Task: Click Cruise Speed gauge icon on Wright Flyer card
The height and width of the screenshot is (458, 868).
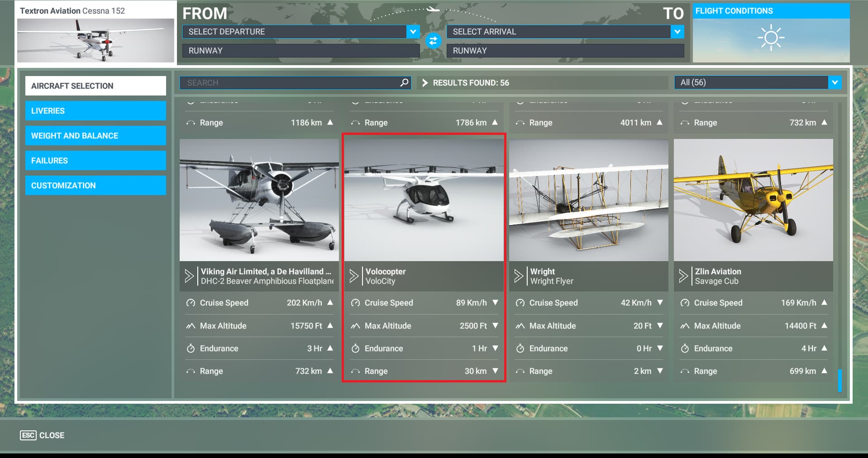Action: [520, 303]
